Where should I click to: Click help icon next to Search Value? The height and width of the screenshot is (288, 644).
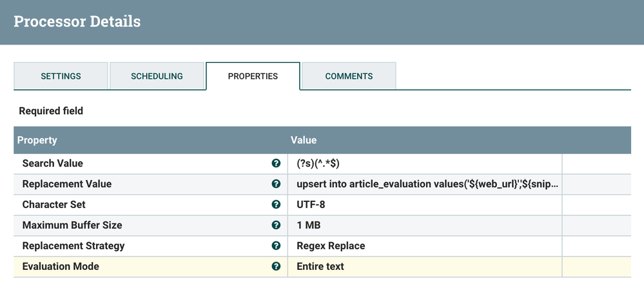tap(276, 163)
